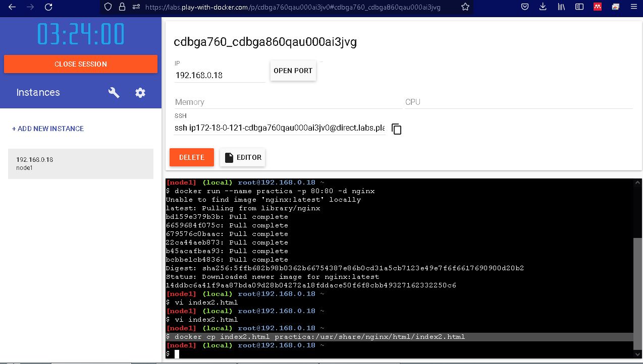Screen dimensions: 643x364
Task: Open the EDITOR for this instance
Action: [x=243, y=157]
